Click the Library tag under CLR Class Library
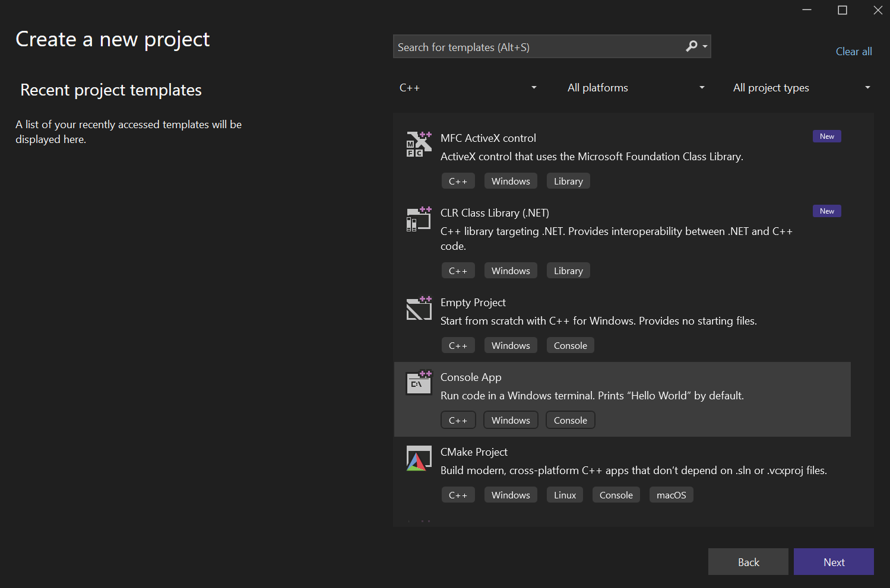The width and height of the screenshot is (890, 588). pos(568,271)
